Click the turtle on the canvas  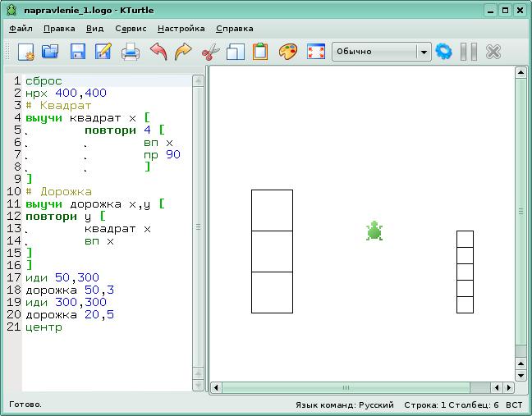tap(374, 231)
